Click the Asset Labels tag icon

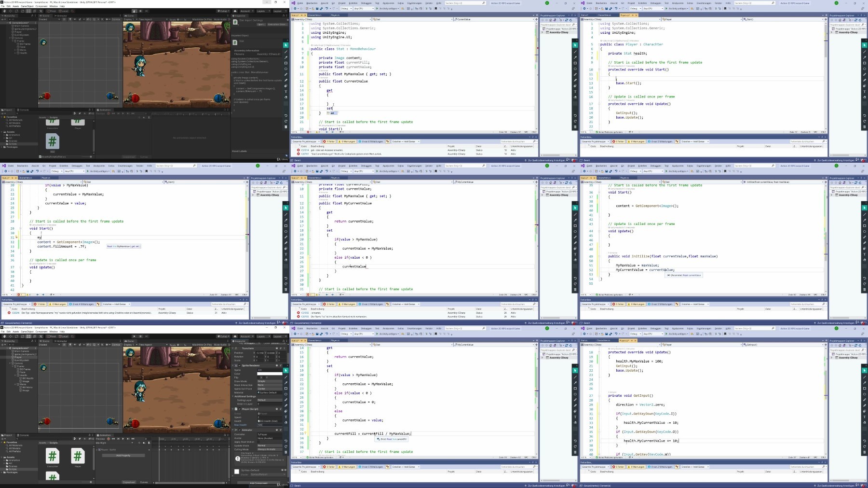(286, 155)
